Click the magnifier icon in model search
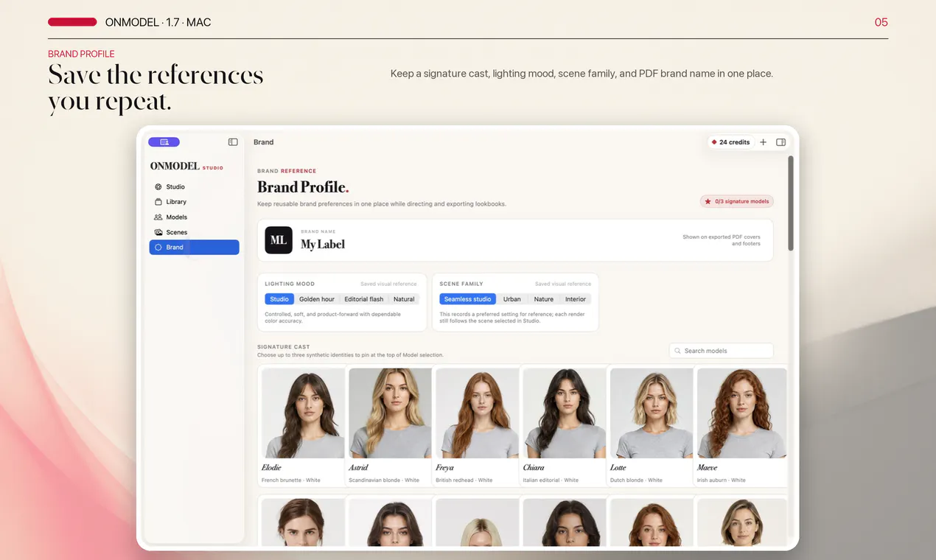Screen dimensions: 936x560 tap(677, 351)
